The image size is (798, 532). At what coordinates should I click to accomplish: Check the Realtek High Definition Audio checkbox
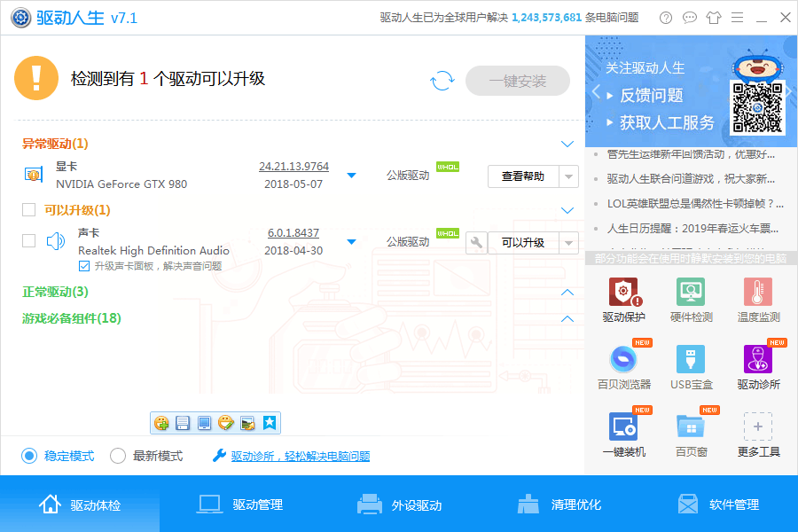coord(29,241)
